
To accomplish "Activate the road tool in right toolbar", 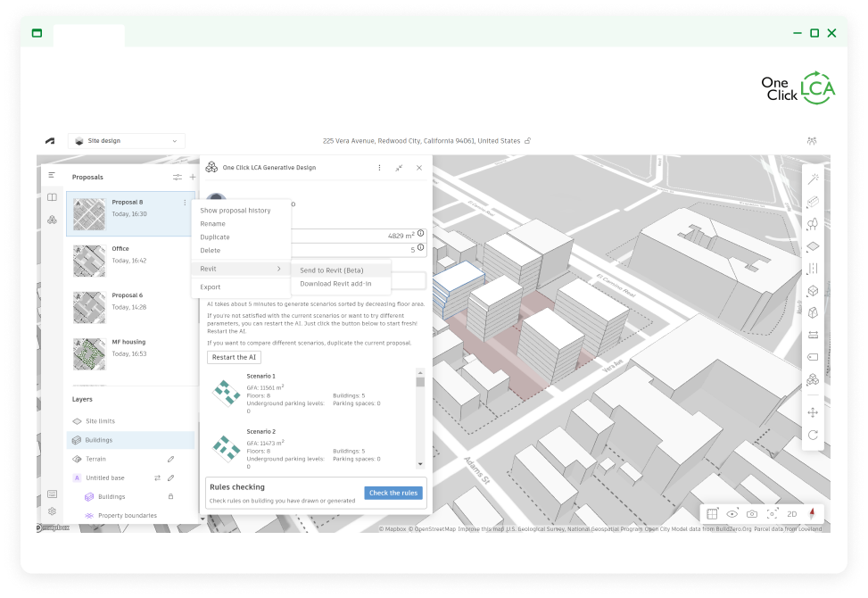I will [x=813, y=269].
